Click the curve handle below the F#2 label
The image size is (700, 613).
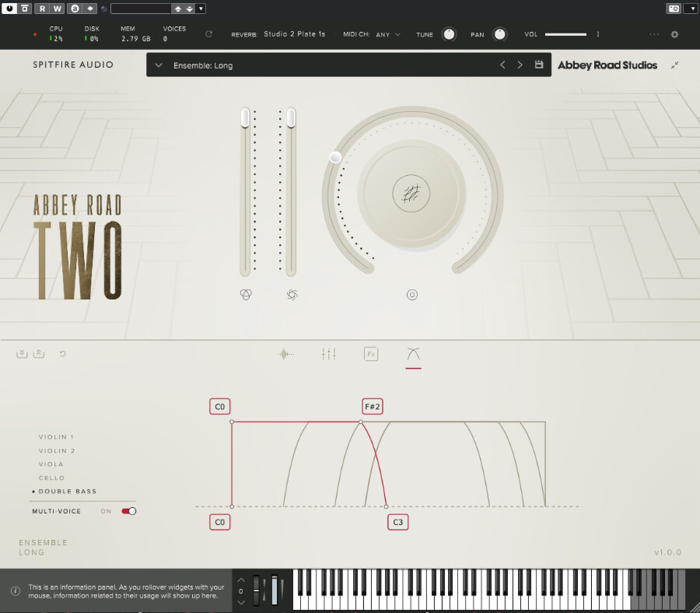pos(361,422)
